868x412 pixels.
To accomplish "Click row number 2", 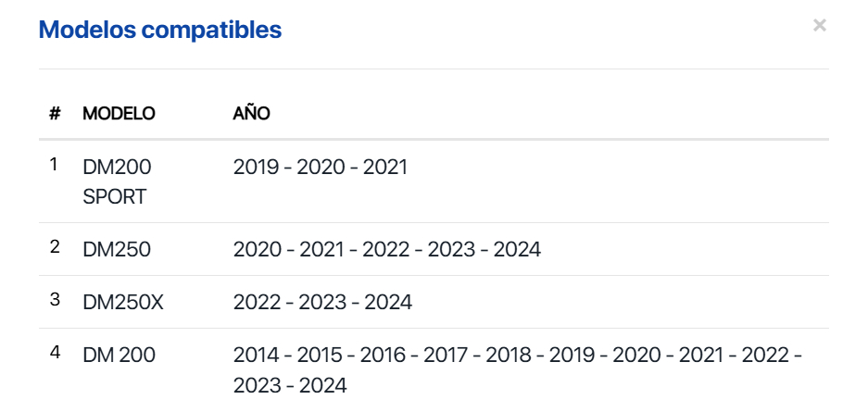I will point(55,247).
